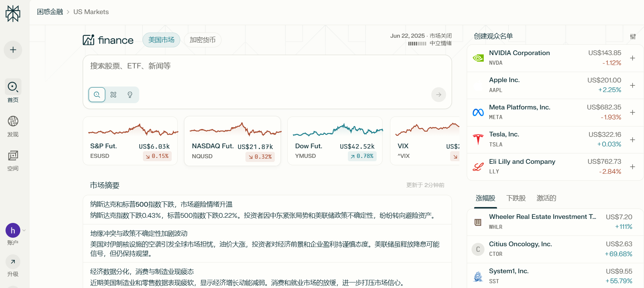Open watchlist filter settings icon
Image resolution: width=644 pixels, height=288 pixels.
pos(633,36)
